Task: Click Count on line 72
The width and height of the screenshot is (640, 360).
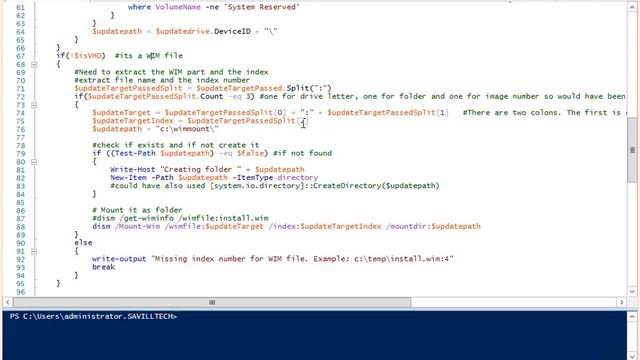Action: pos(211,97)
